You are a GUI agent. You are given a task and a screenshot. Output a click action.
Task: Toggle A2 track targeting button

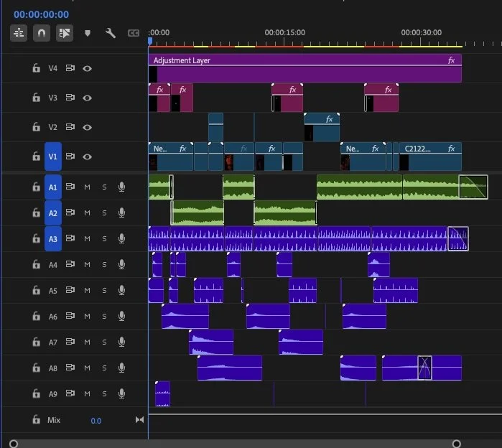point(53,213)
